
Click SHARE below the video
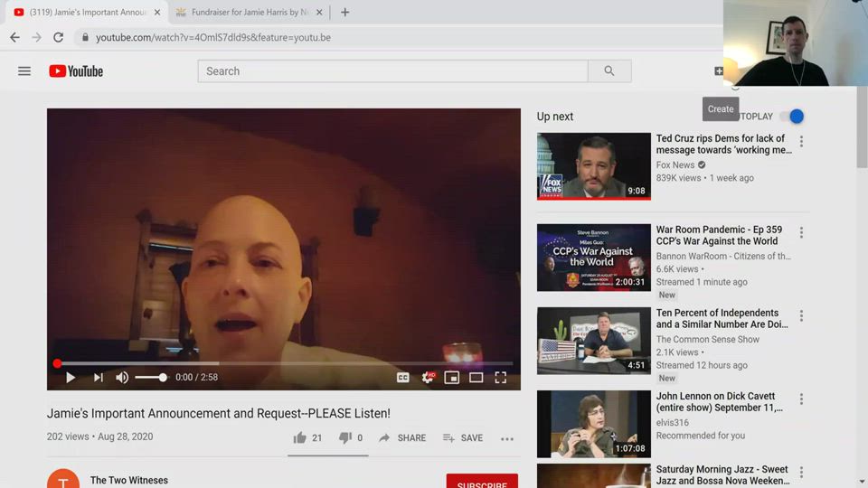[x=402, y=437]
